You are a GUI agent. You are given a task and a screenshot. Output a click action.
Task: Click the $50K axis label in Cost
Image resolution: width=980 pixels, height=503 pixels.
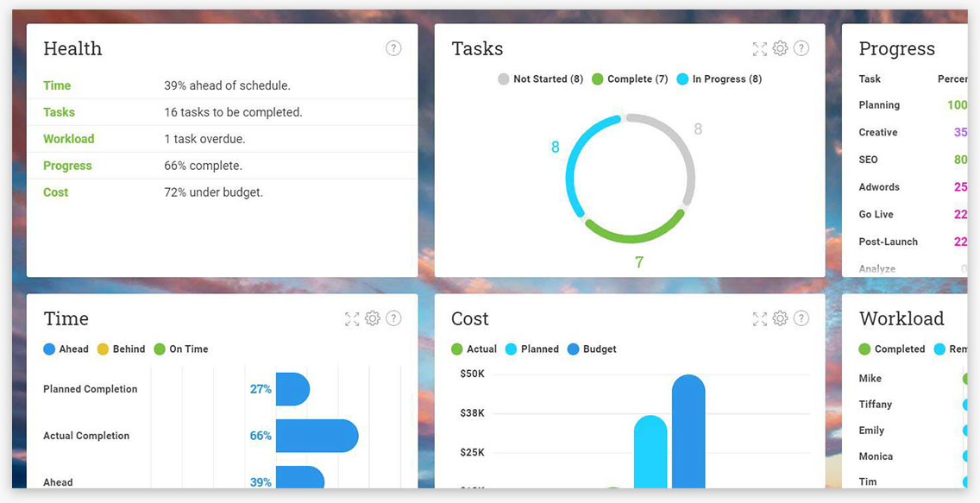[x=472, y=374]
